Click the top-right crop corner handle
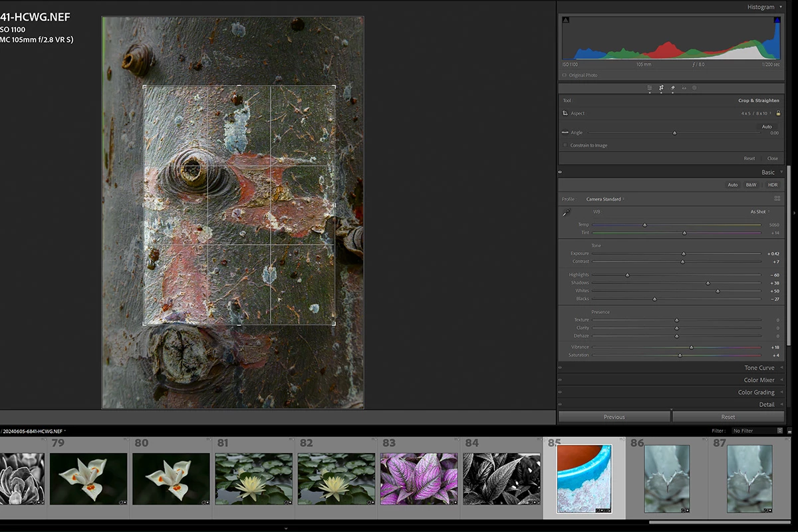 (334, 86)
